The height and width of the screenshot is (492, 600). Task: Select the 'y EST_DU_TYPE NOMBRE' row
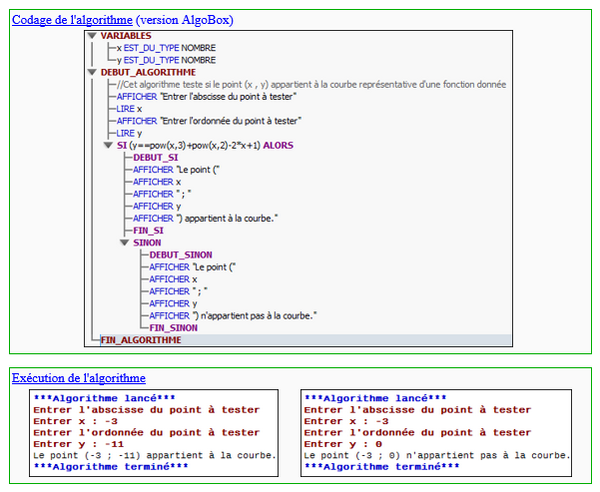166,60
